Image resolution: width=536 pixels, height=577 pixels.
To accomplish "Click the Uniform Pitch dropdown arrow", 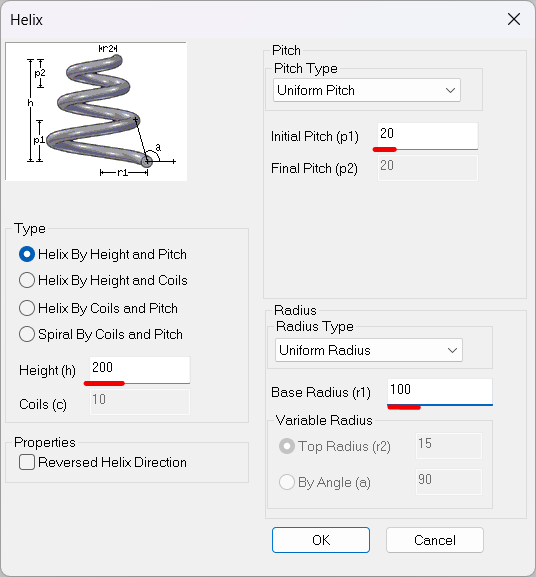I will point(450,91).
